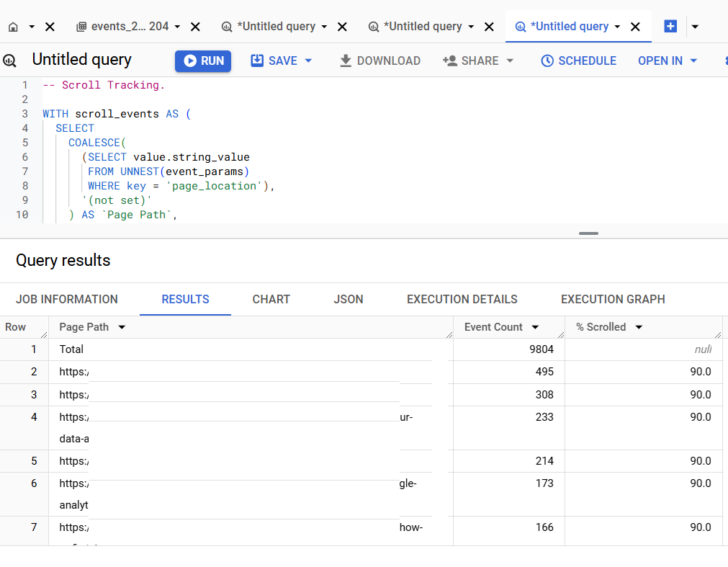728x567 pixels.
Task: Open the JSON results tab
Action: [348, 299]
